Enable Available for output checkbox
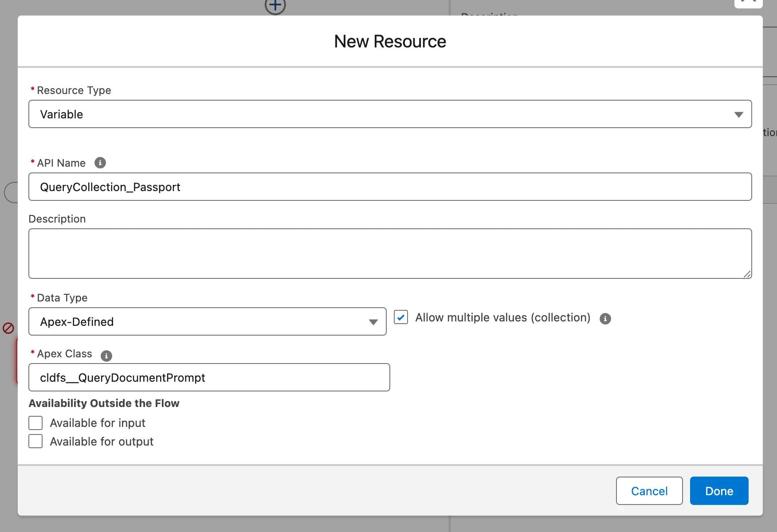This screenshot has height=532, width=777. (x=35, y=442)
